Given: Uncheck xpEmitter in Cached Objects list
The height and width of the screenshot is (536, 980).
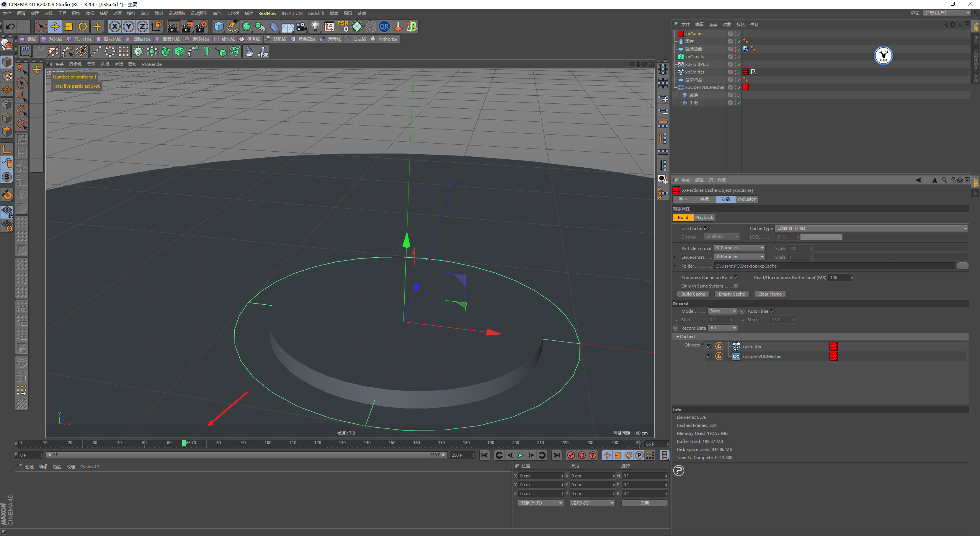Looking at the screenshot, I should (x=709, y=346).
